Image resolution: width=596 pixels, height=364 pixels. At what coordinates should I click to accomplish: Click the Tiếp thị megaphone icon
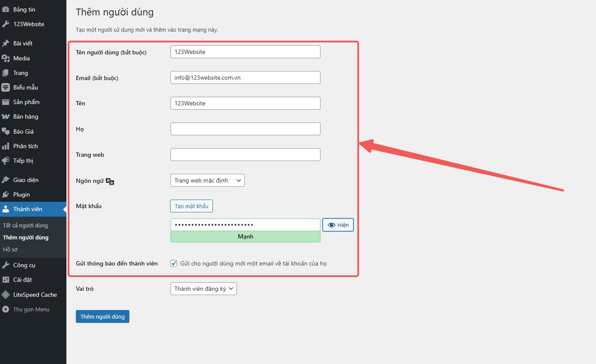(6, 161)
